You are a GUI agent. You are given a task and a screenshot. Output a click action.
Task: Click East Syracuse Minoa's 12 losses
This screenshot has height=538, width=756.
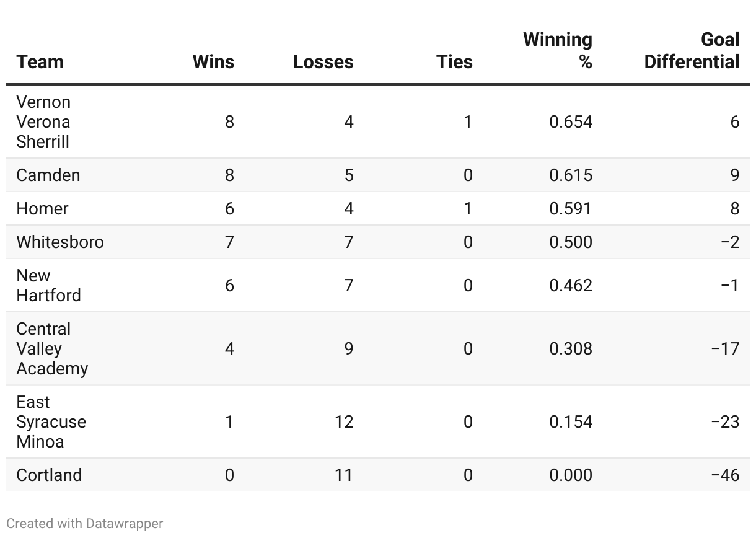(x=343, y=422)
